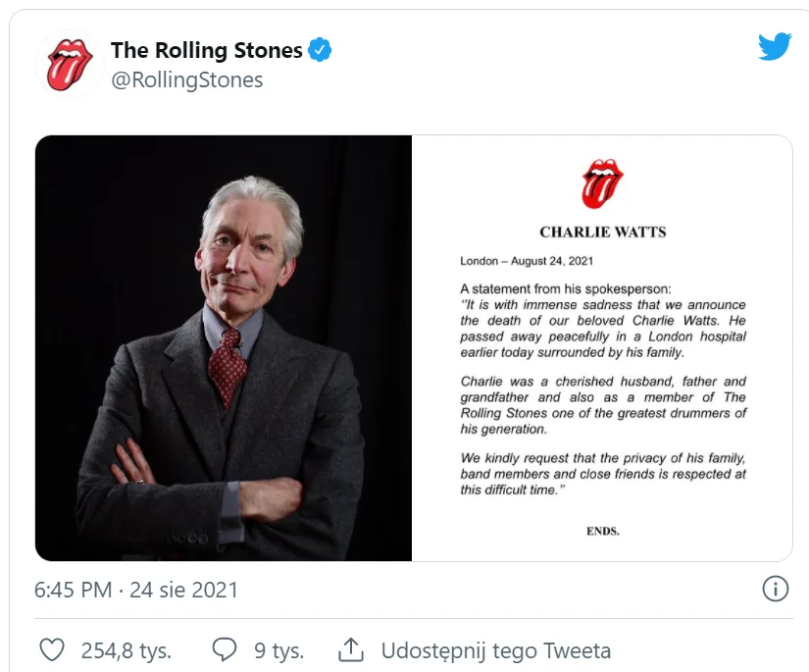Click the "A statement from his spokesperson" line
Viewport: 809px width, 672px height.
click(567, 289)
